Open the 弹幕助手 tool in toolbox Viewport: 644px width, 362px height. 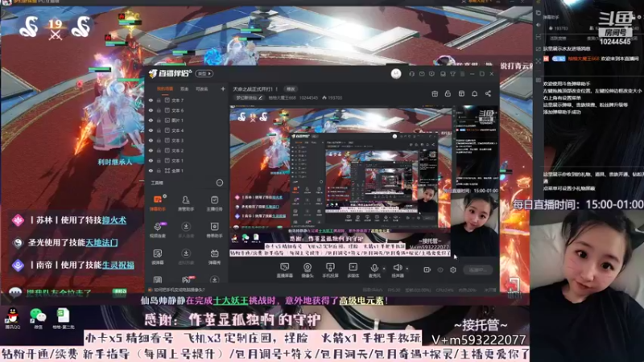(x=158, y=203)
